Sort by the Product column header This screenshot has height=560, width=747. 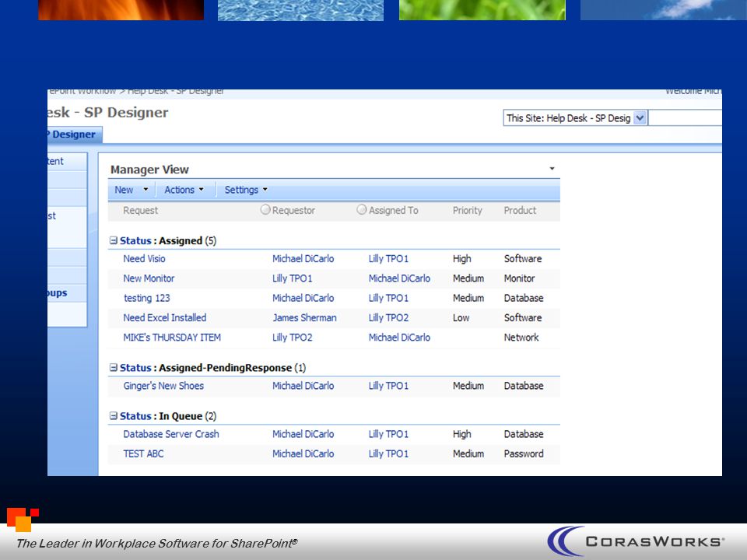click(521, 211)
